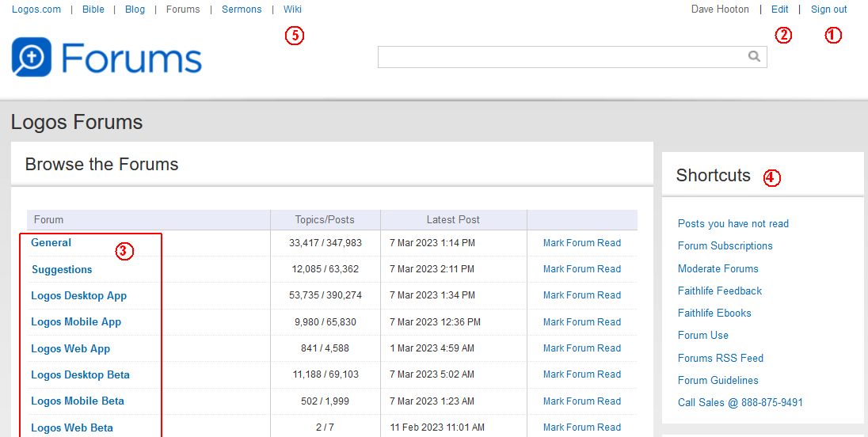The height and width of the screenshot is (437, 868).
Task: Click the 7 Mar 2023 1:14 PM date
Action: point(432,243)
